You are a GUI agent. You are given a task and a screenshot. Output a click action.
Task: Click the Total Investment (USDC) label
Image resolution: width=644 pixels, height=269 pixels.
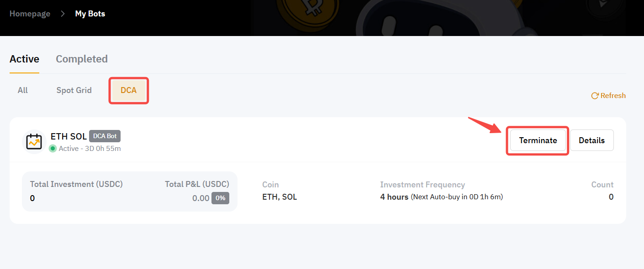[x=76, y=185]
